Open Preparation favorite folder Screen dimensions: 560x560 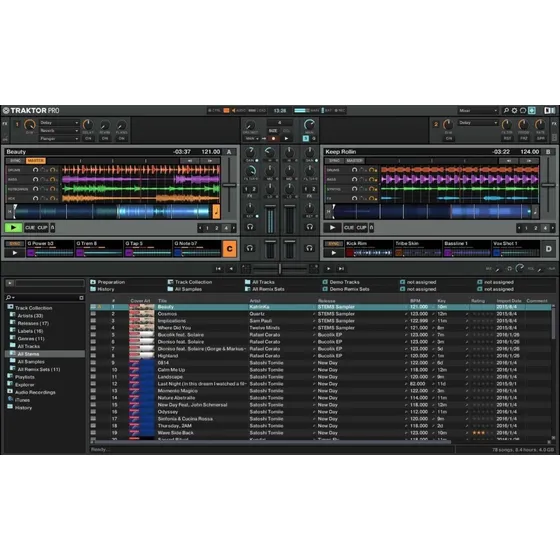tap(108, 282)
